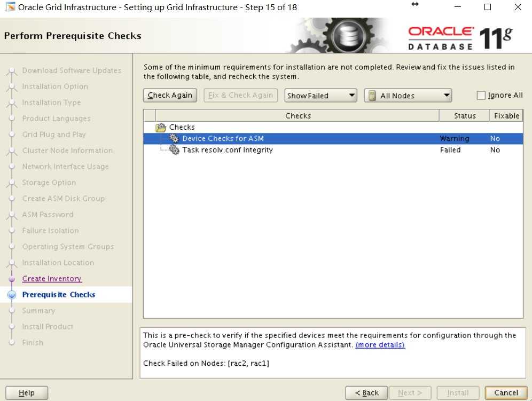Select the Checks root tree node

182,127
